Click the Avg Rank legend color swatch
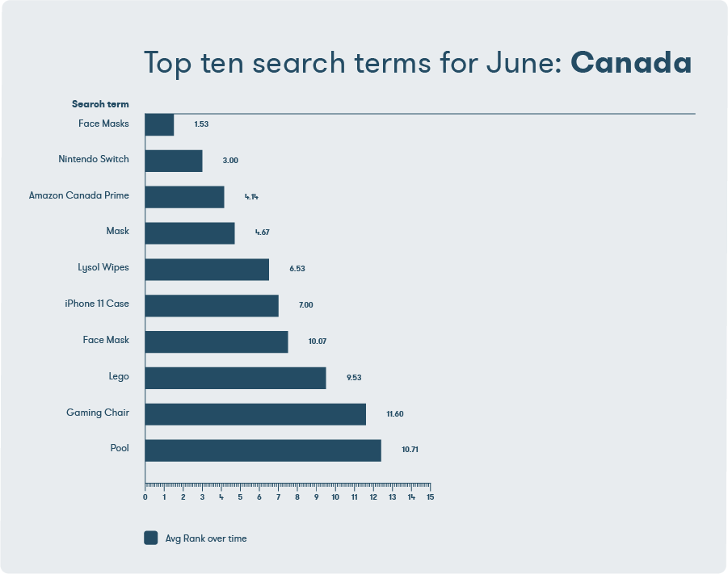The width and height of the screenshot is (728, 574). coord(151,538)
